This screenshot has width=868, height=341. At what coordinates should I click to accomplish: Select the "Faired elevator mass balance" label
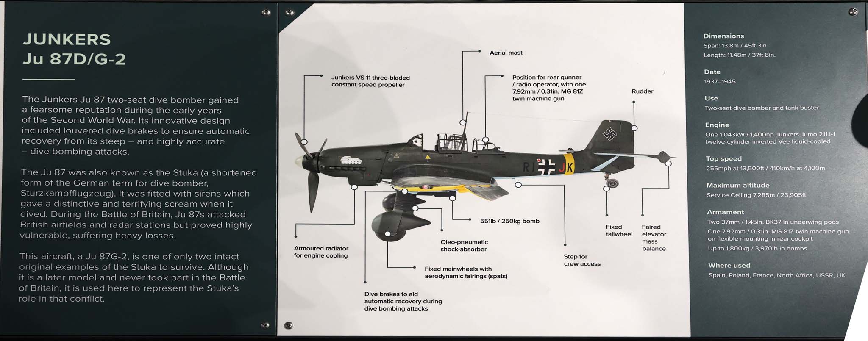(x=654, y=238)
